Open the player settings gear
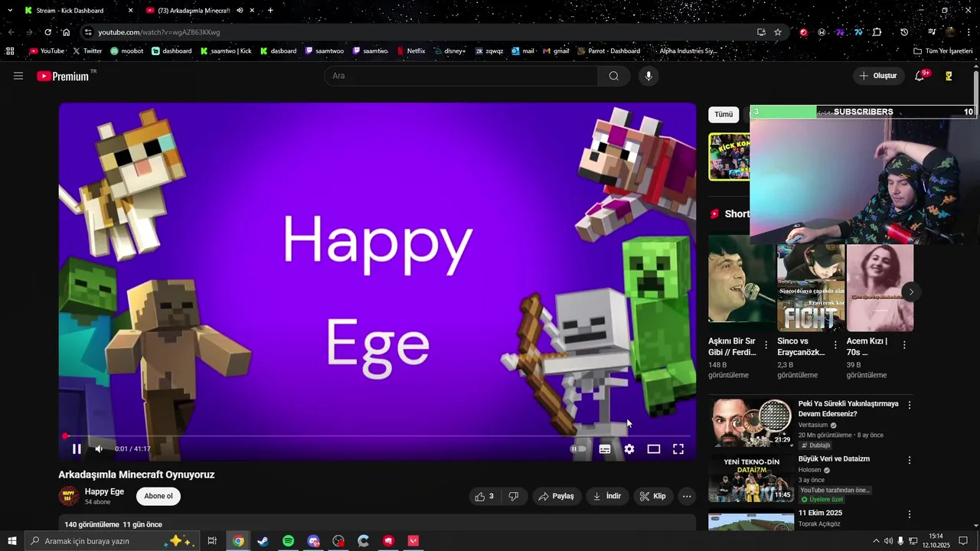Image resolution: width=980 pixels, height=551 pixels. point(629,449)
